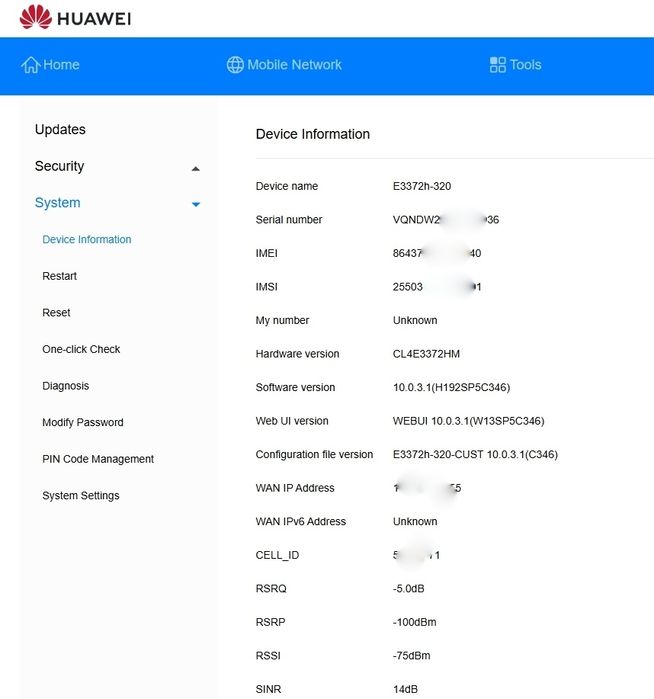Open the Mobile Network tab

click(x=284, y=65)
